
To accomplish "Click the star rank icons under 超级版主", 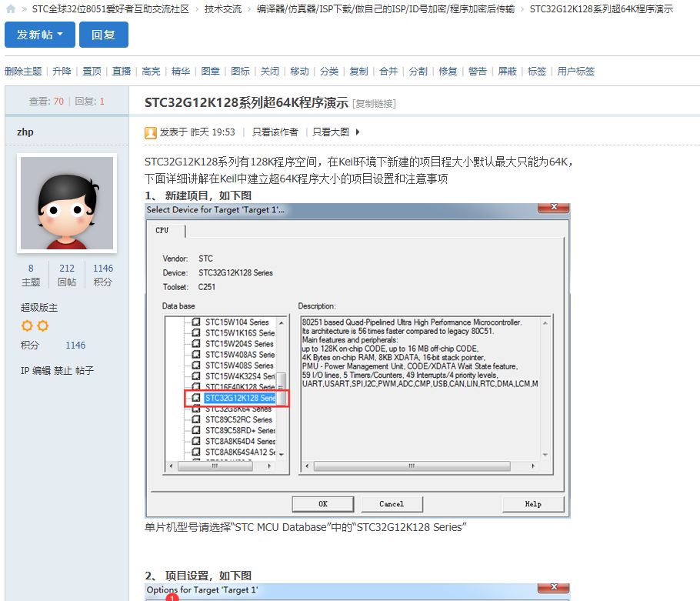I will 35,326.
